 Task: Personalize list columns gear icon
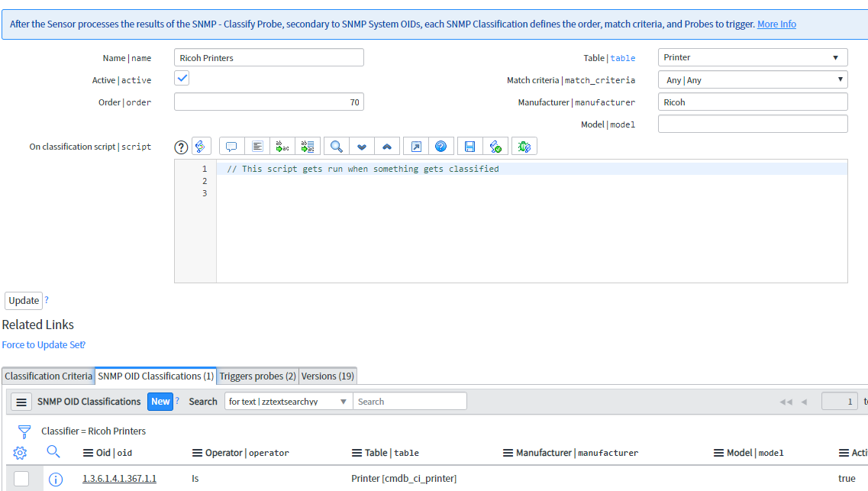click(x=20, y=454)
